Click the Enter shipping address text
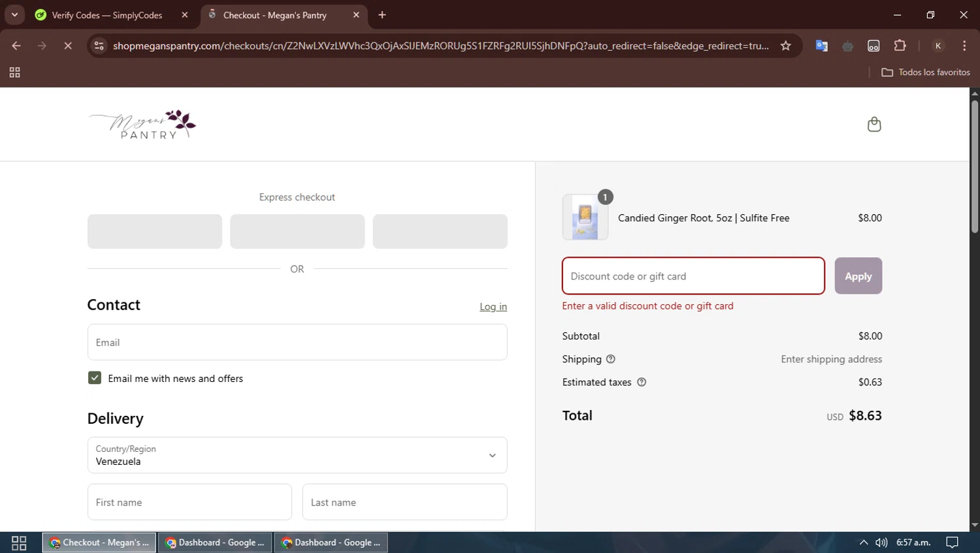980x553 pixels. pyautogui.click(x=832, y=359)
